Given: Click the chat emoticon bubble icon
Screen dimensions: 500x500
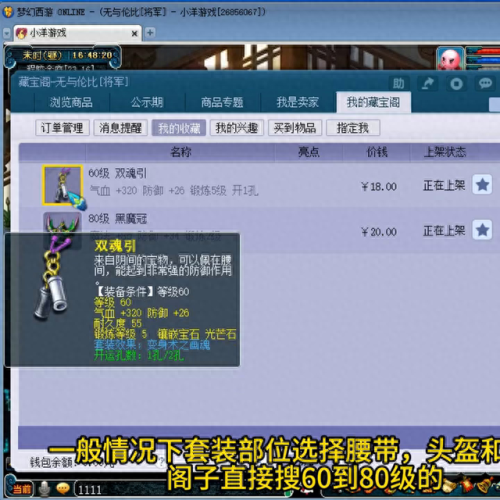Looking at the screenshot, I should coord(62,489).
